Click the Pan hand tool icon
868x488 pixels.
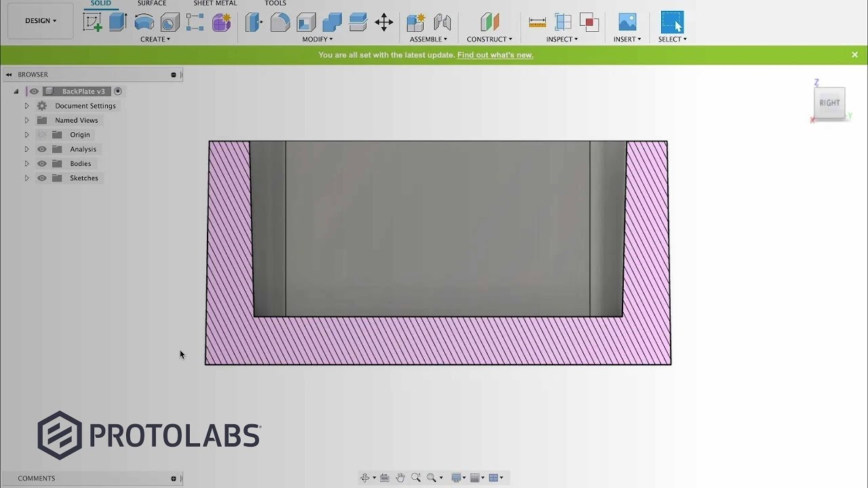coord(400,478)
